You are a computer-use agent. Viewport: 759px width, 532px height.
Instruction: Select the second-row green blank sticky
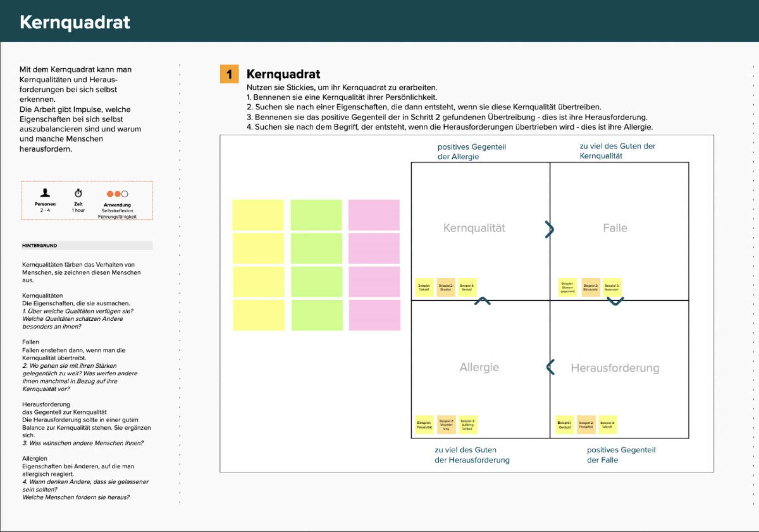click(316, 248)
